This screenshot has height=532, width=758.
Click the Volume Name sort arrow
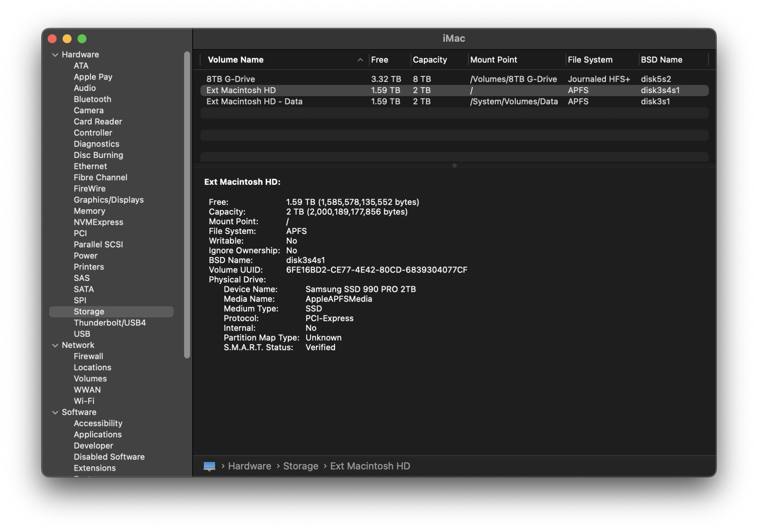(360, 60)
